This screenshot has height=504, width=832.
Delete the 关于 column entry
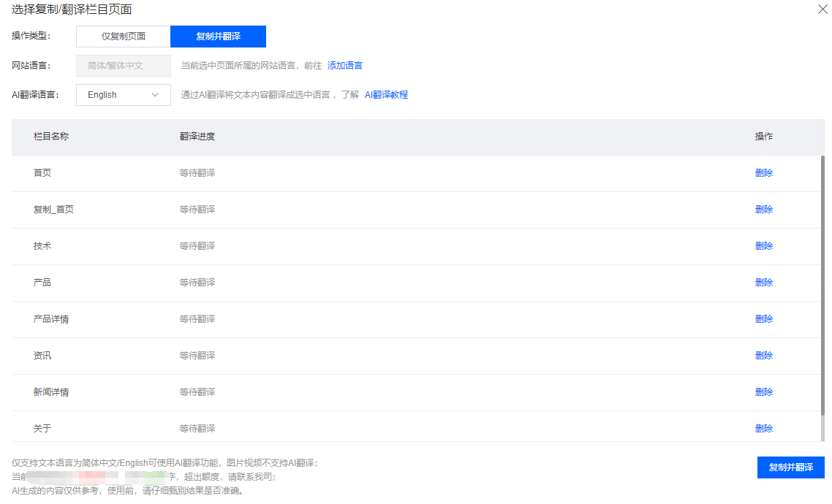click(x=763, y=428)
